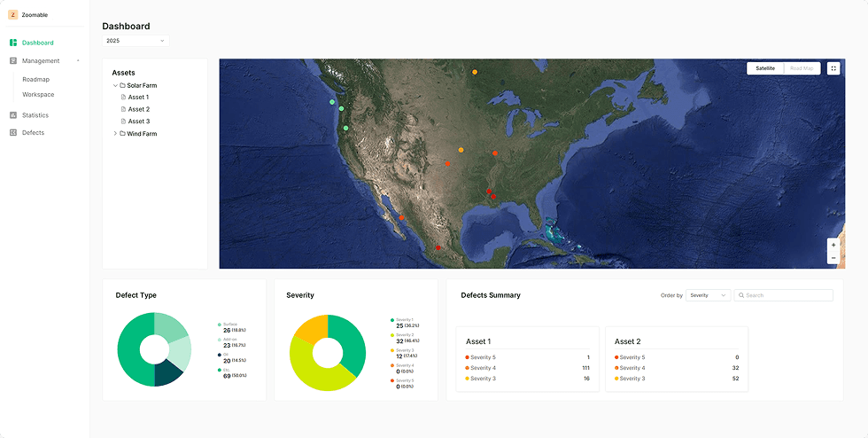Click the Severity 1 green legend swatch
Screen dimensions: 868x438
[392, 319]
